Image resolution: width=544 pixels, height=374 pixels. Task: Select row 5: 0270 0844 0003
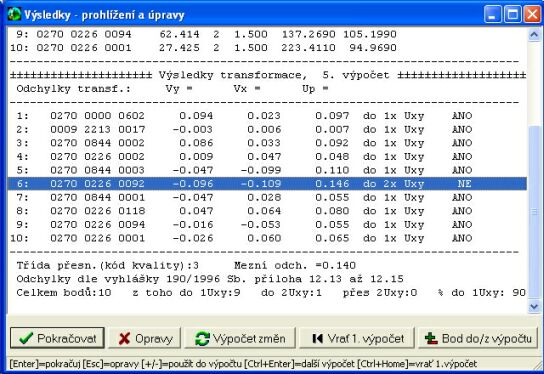pyautogui.click(x=267, y=170)
